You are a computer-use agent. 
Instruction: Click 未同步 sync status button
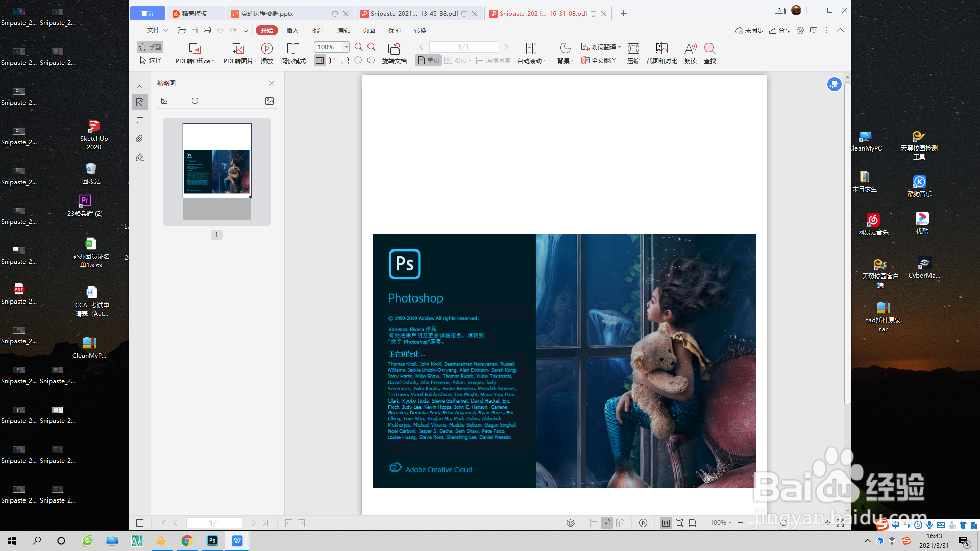tap(749, 30)
